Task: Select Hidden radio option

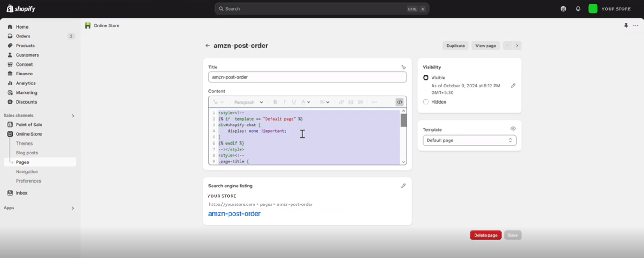Action: (426, 102)
